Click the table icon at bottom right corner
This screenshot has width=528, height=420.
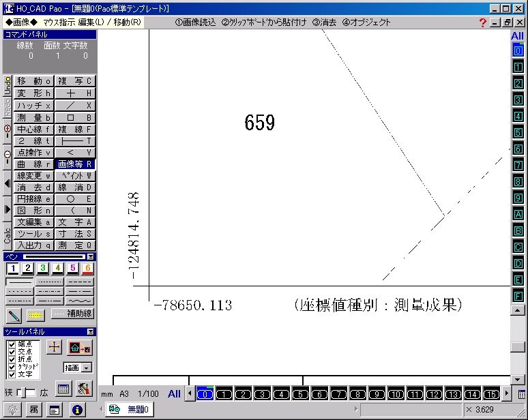(x=522, y=394)
